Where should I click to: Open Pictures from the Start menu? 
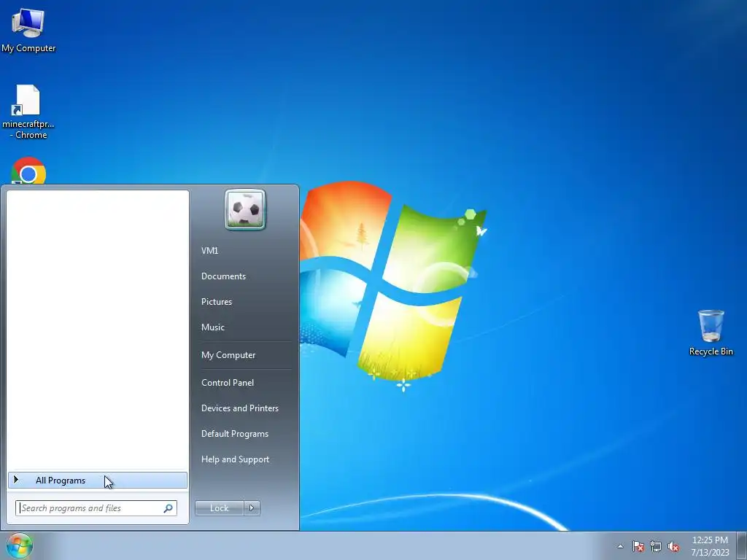pos(217,302)
